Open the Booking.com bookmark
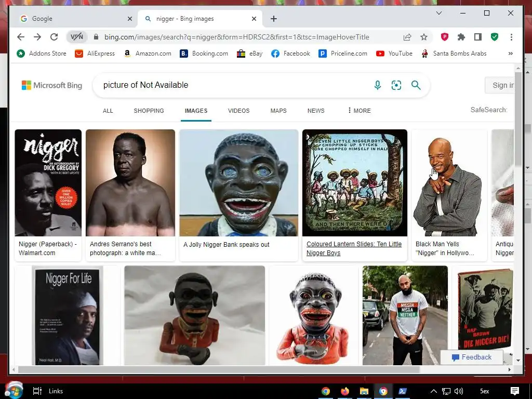This screenshot has height=399, width=532. coord(204,54)
